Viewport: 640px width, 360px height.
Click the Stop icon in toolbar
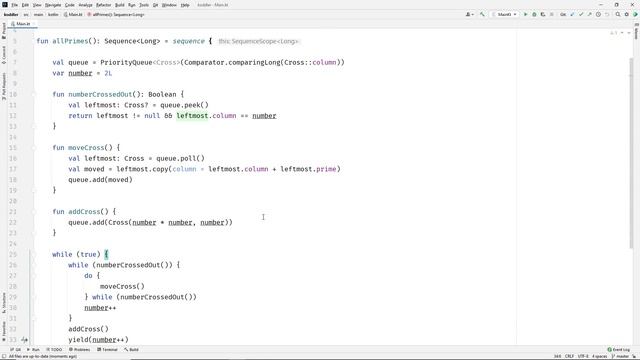pos(552,15)
